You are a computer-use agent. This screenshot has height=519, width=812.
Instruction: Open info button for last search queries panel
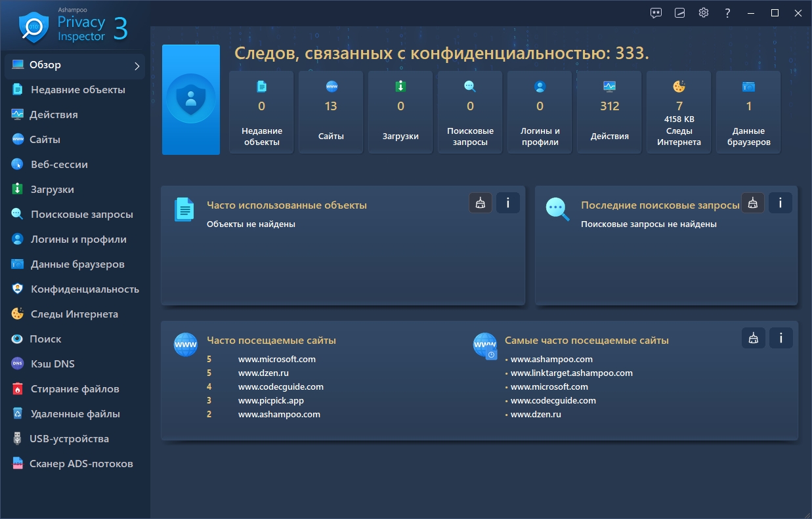pyautogui.click(x=780, y=203)
